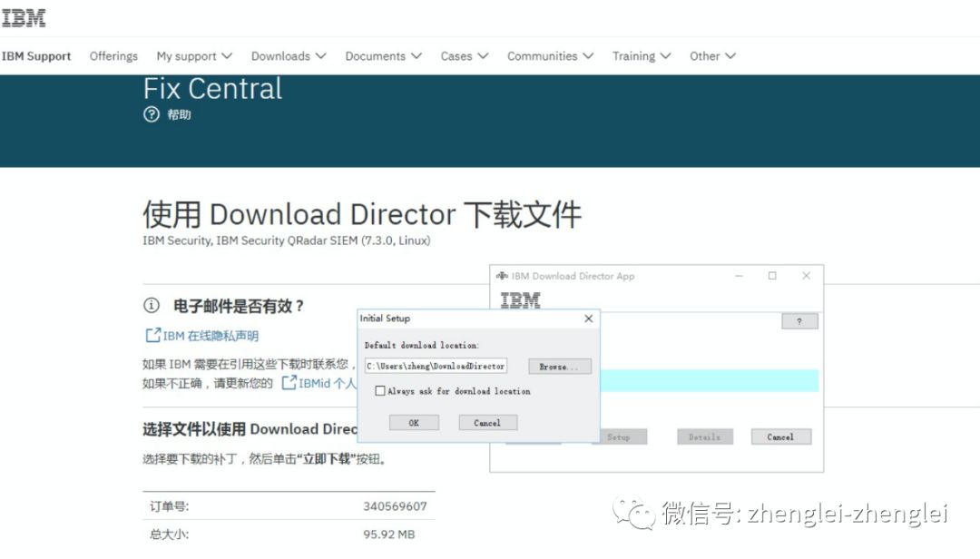980x559 pixels.
Task: Click the IBM Security QRadar SIEM subtitle
Action: [286, 240]
